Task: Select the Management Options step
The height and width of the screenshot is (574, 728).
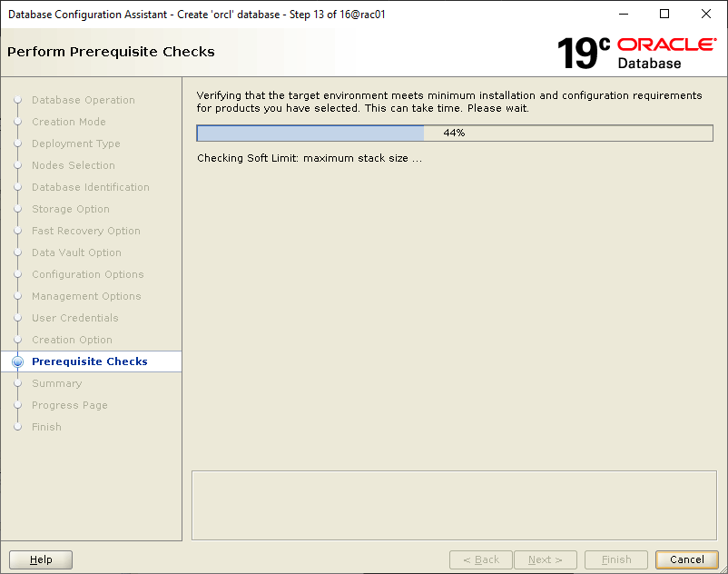Action: (x=86, y=296)
